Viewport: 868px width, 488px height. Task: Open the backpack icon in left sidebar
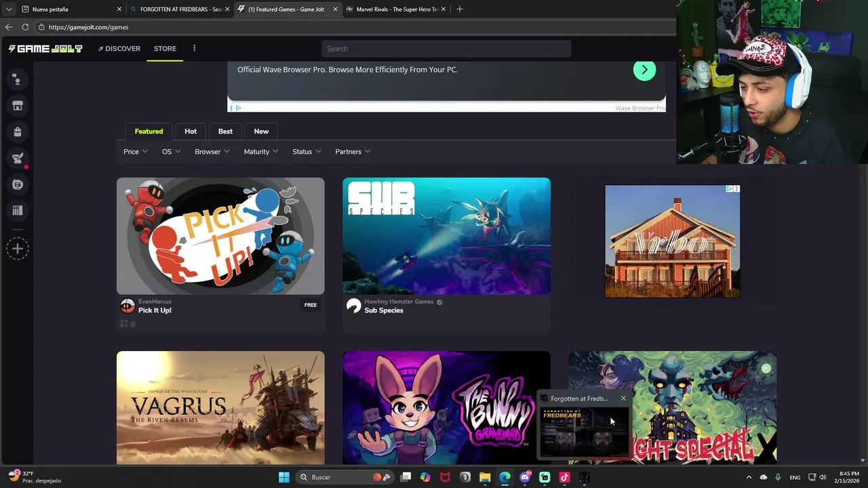click(18, 131)
